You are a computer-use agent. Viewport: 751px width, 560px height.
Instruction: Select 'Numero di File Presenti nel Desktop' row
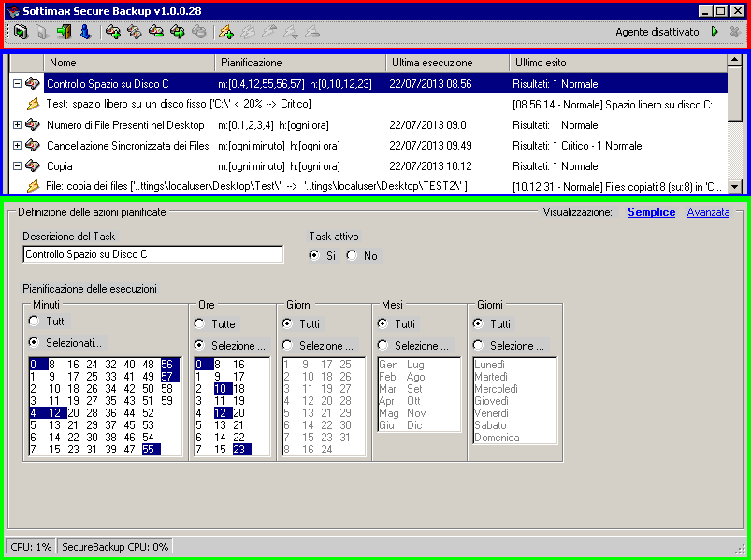(x=125, y=125)
